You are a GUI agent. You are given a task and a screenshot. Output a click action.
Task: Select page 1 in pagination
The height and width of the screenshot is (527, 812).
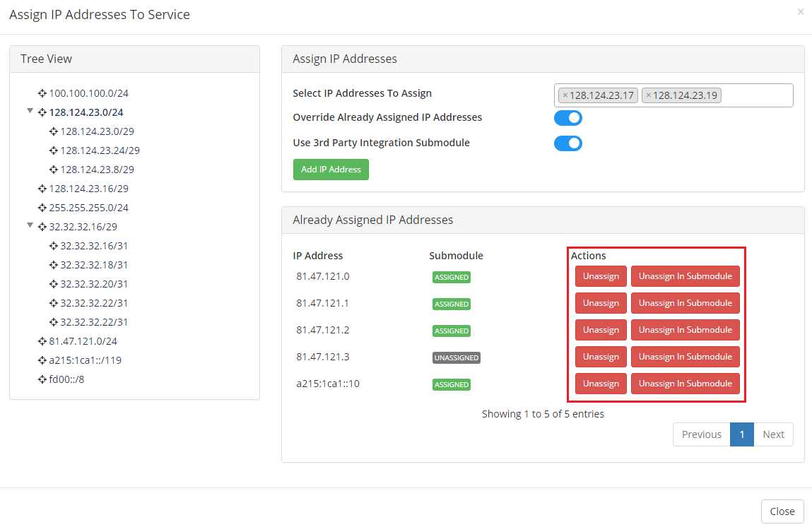pyautogui.click(x=742, y=435)
